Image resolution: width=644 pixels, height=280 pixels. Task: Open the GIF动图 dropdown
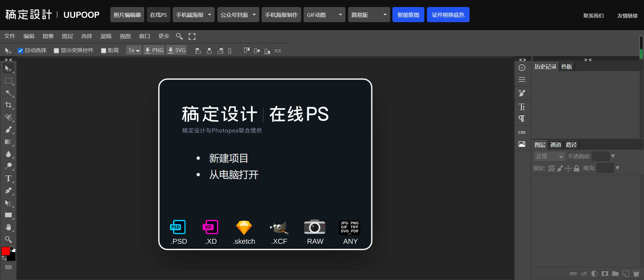click(324, 15)
